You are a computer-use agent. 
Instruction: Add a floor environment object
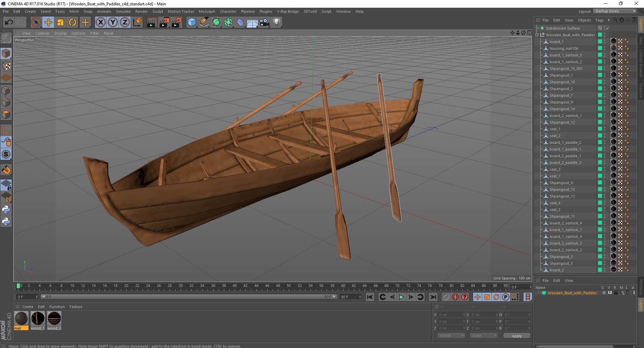(x=252, y=23)
